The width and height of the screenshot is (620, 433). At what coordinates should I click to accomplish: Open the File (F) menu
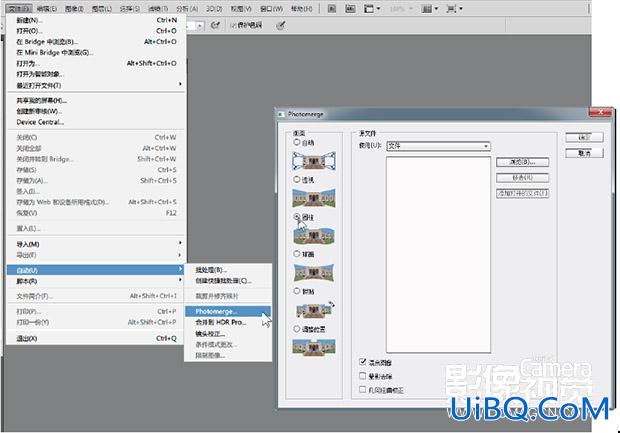point(19,9)
